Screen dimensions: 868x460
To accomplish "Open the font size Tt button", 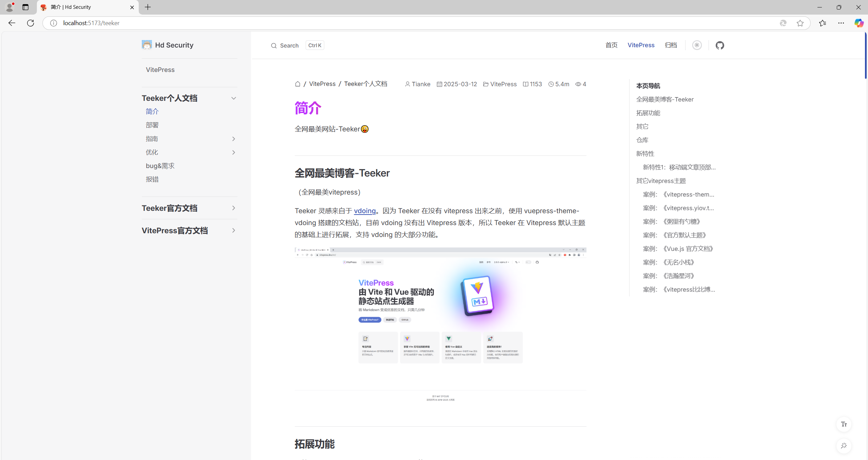I will 844,424.
